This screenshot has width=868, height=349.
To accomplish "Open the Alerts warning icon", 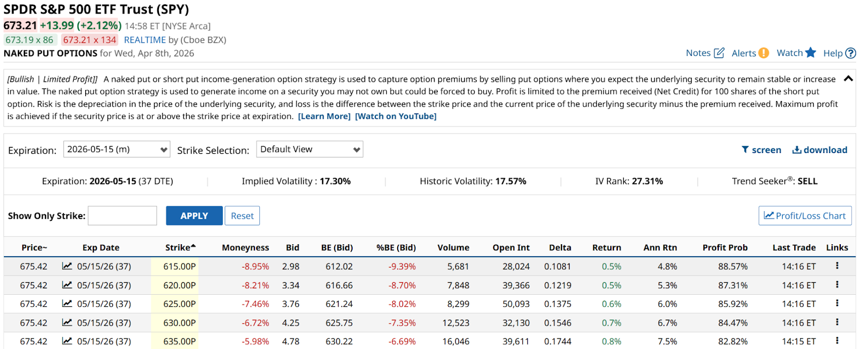I will (763, 53).
